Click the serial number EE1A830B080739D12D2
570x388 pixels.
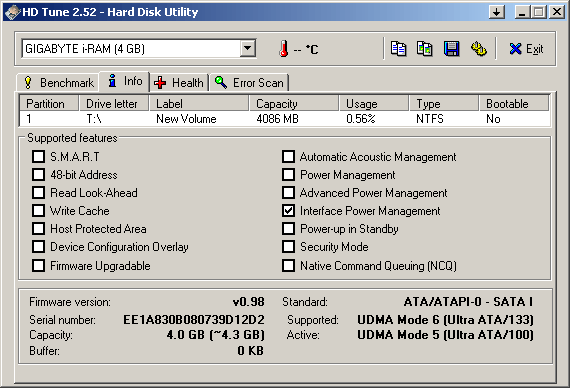coord(194,320)
